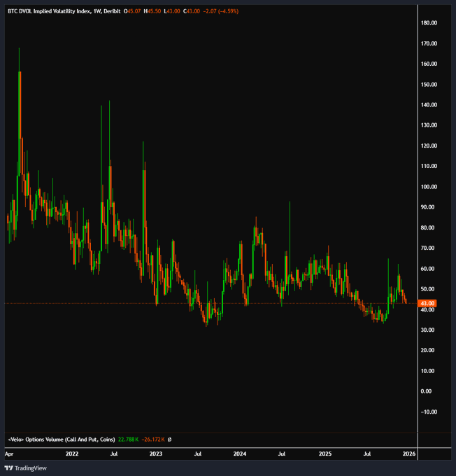The width and height of the screenshot is (456, 476).
Task: Click the 180.00 label on price axis
Action: (429, 23)
